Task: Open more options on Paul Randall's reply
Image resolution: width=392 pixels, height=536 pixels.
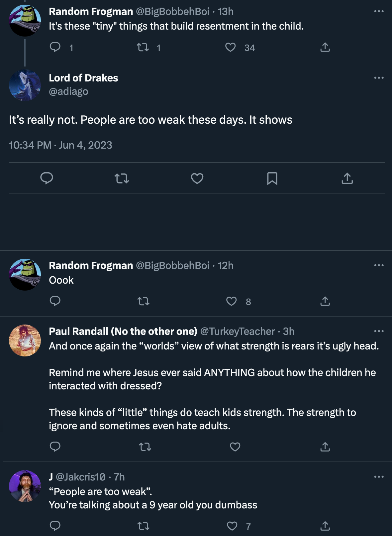Action: pos(379,331)
